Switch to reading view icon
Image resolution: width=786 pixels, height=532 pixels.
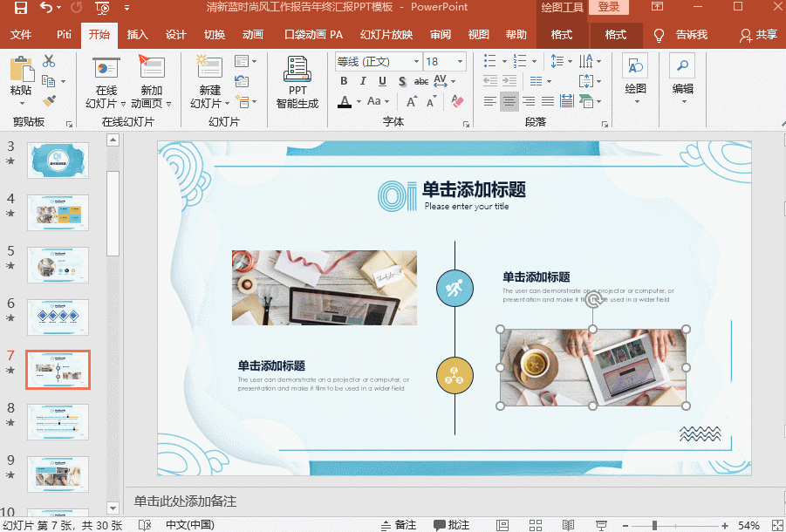[568, 525]
